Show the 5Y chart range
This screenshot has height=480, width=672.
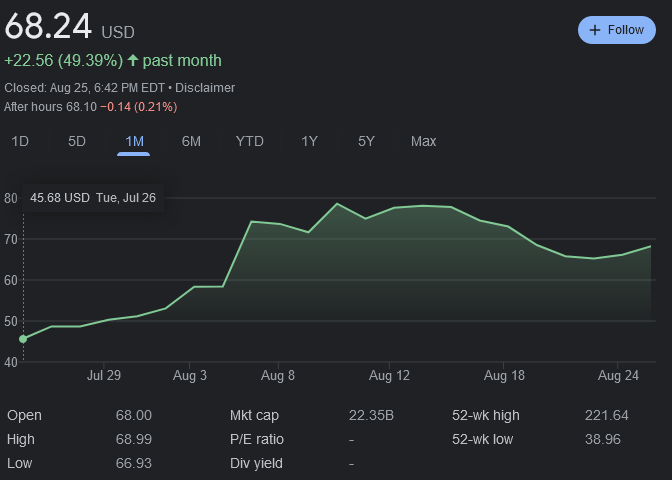click(366, 141)
